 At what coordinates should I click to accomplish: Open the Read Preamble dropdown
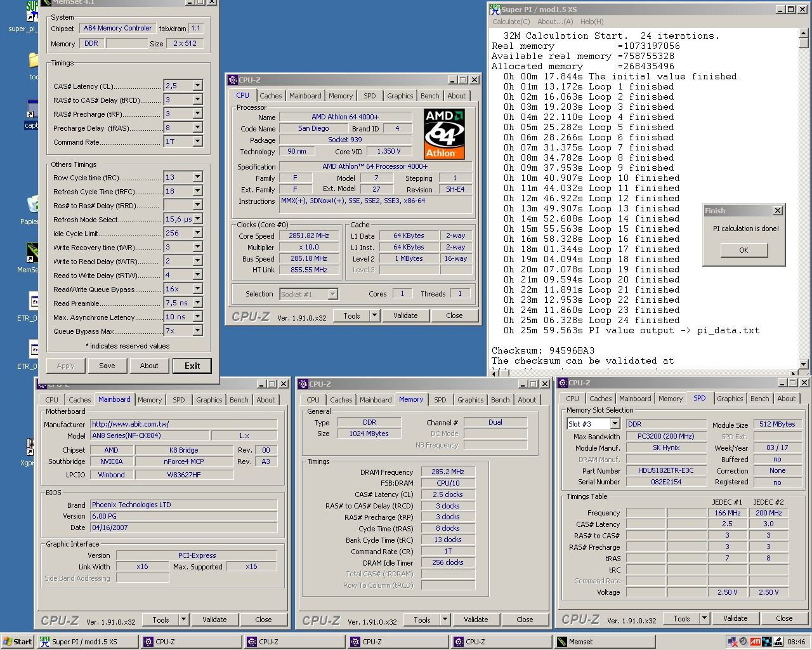click(x=197, y=302)
